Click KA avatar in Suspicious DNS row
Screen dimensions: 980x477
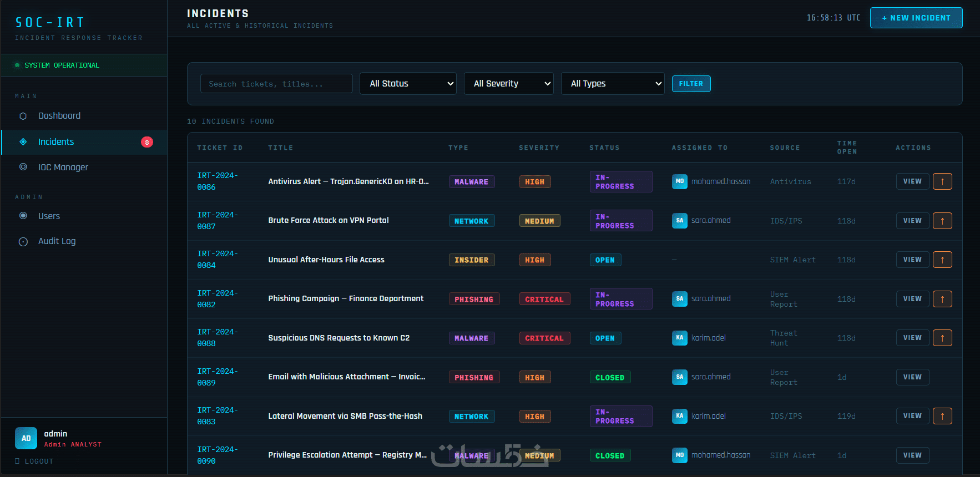(x=680, y=338)
